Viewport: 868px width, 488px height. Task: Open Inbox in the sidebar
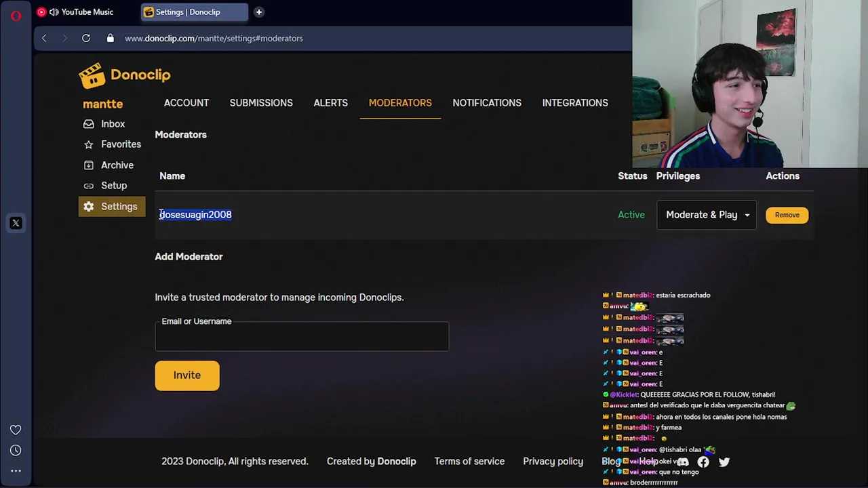click(113, 124)
